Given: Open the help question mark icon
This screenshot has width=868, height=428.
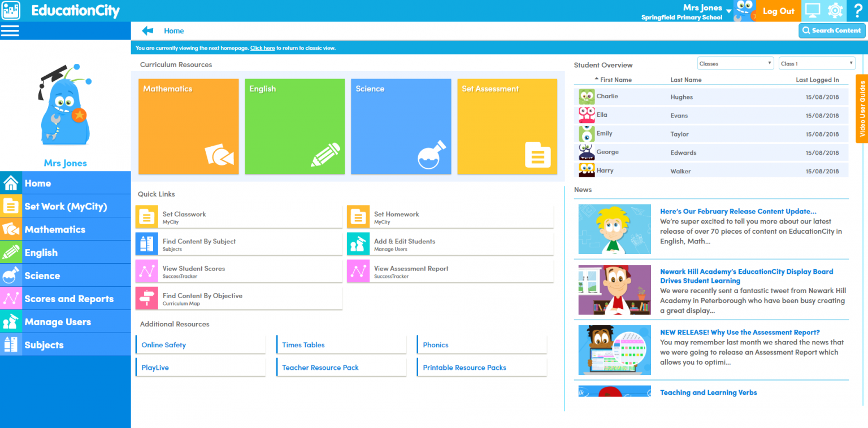Looking at the screenshot, I should click(858, 10).
